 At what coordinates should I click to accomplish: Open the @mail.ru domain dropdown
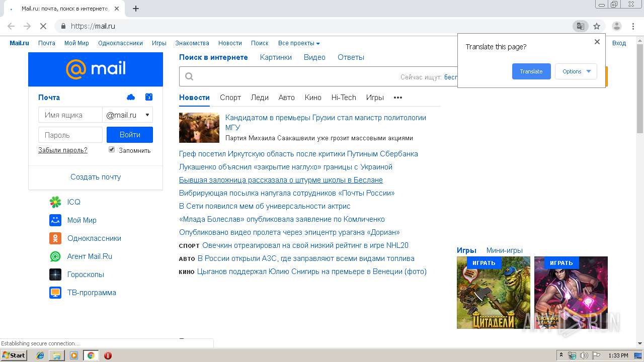[128, 115]
